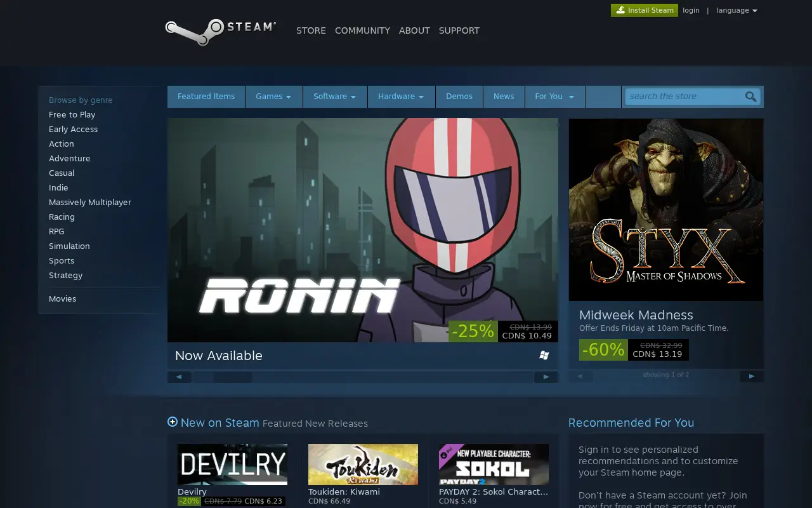Click the Ronin -25% discount badge
Image resolution: width=812 pixels, height=508 pixels.
click(473, 331)
